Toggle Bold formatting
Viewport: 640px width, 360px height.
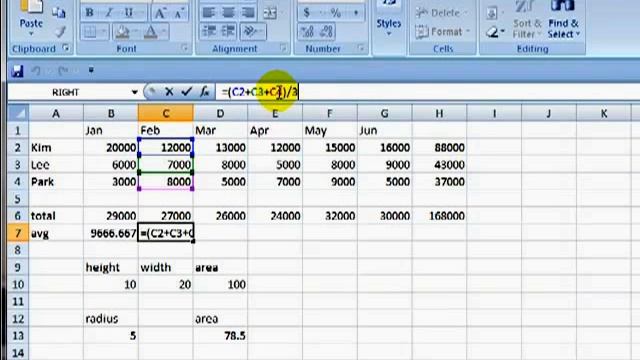coord(89,13)
